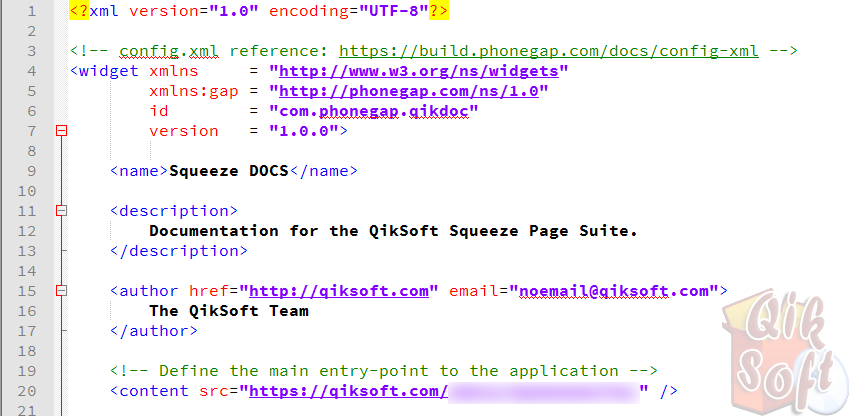Click the closing </author> tag
Viewport: 850px width, 416px height.
pyautogui.click(x=154, y=330)
